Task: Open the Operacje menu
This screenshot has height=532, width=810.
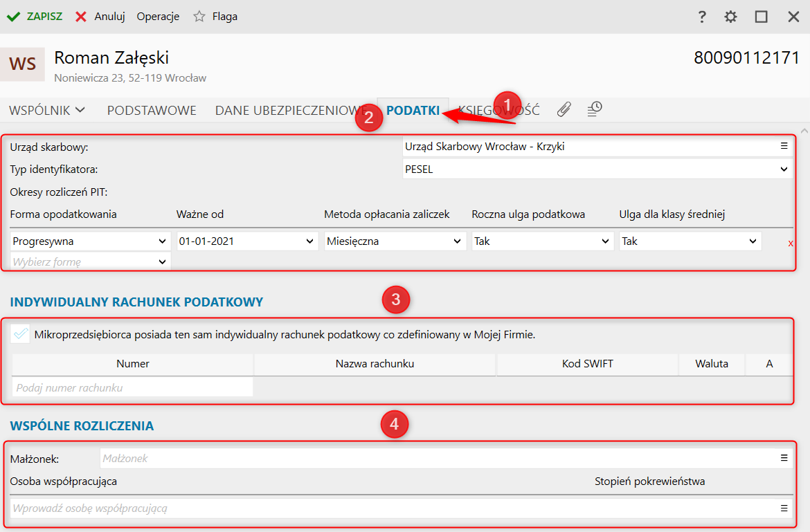Action: (x=158, y=17)
